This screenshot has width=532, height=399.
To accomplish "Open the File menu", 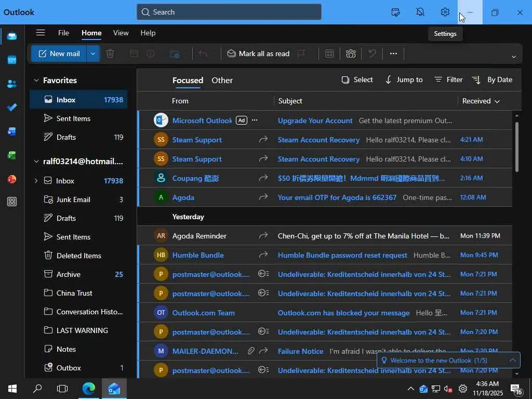I will (x=63, y=33).
